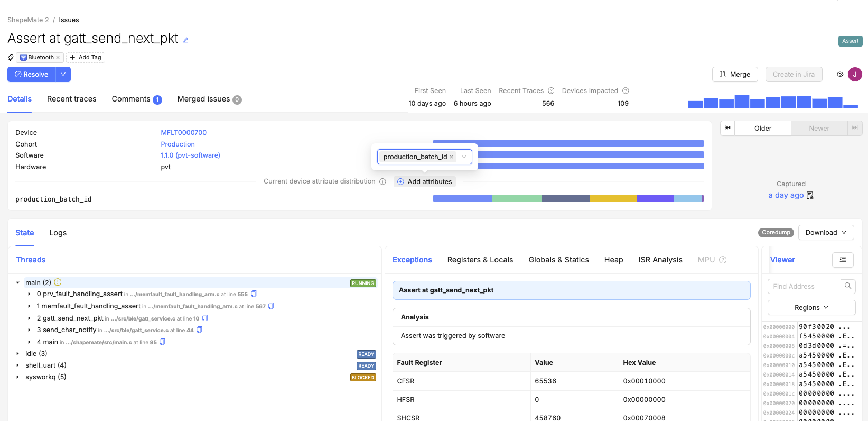Switch to the Registers & Locals tab

coord(480,260)
